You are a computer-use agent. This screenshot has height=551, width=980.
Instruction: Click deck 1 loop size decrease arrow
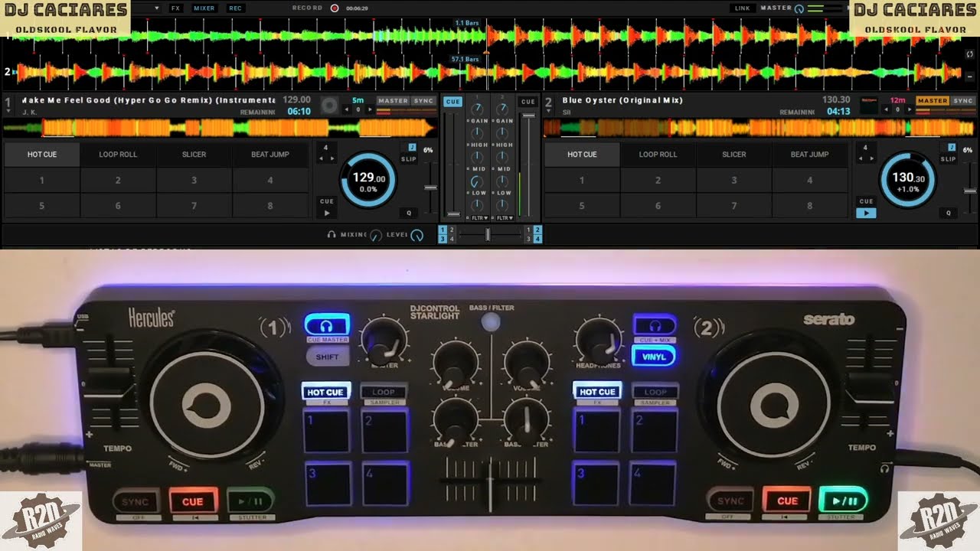(x=322, y=158)
